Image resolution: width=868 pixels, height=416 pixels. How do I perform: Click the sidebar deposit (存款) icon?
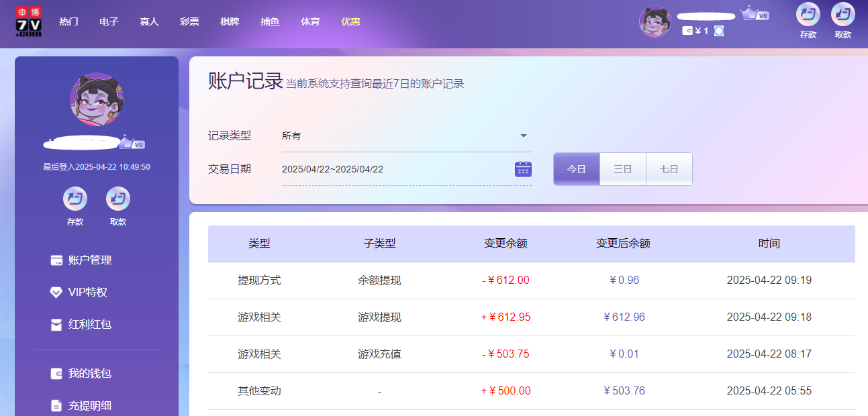[75, 199]
